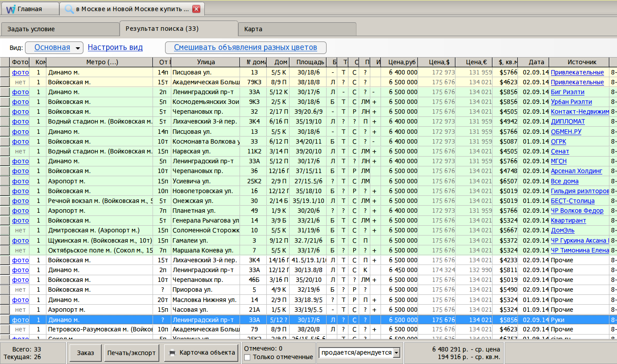Image resolution: width=617 pixels, height=364 pixels.
Task: Open the ЧР Тимонина Елена source link
Action: (x=580, y=250)
